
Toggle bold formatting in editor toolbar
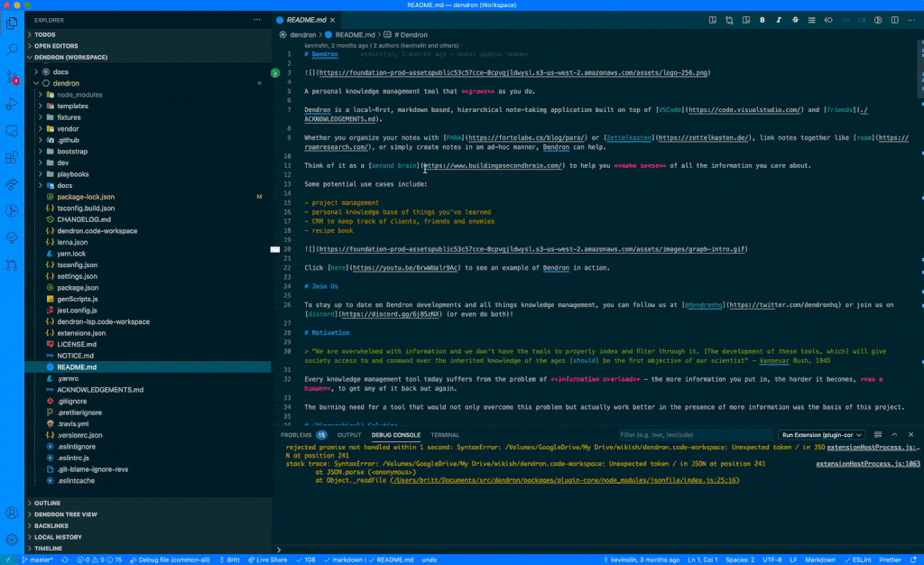(762, 20)
